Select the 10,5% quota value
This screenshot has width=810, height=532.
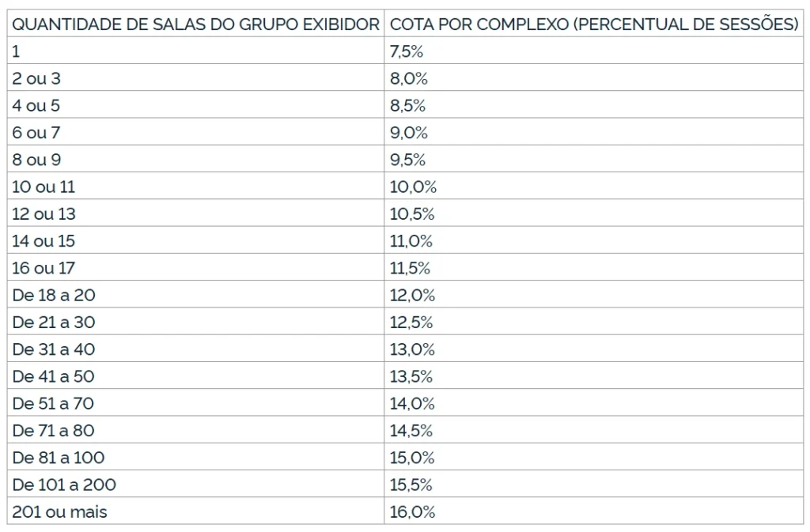[x=412, y=214]
